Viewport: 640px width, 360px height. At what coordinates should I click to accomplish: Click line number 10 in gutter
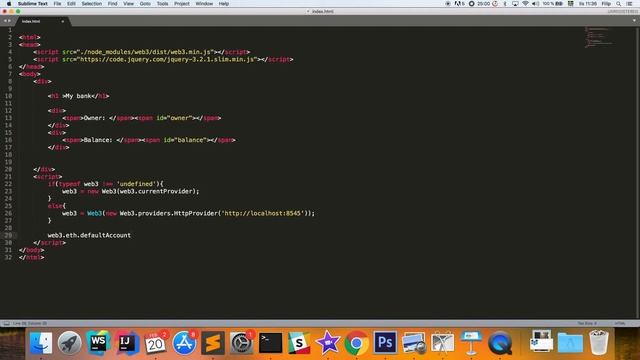(8, 96)
